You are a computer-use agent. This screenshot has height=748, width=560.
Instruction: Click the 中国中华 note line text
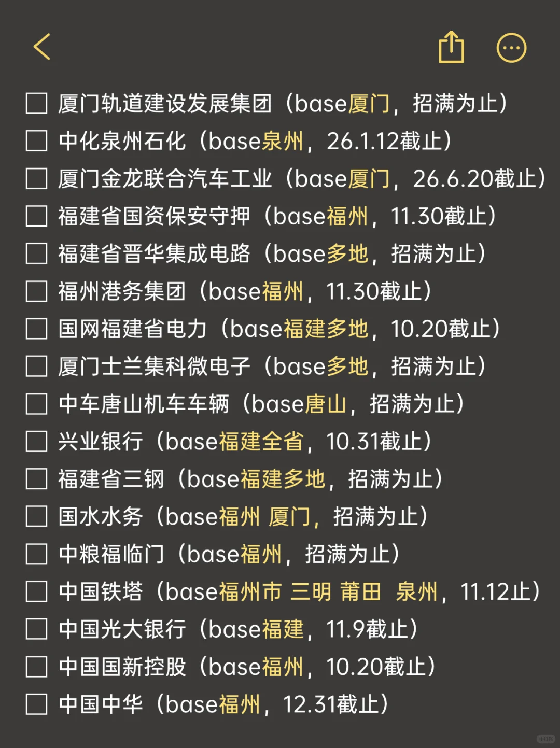tap(223, 704)
